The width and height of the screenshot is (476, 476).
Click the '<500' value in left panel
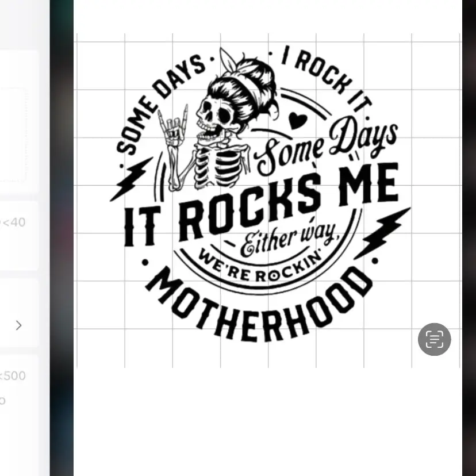13,376
